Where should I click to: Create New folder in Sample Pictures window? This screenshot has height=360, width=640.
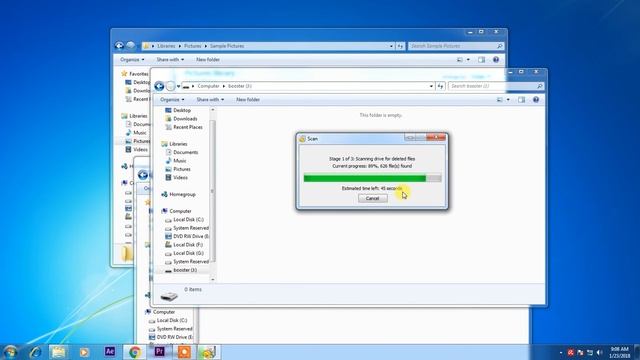208,60
